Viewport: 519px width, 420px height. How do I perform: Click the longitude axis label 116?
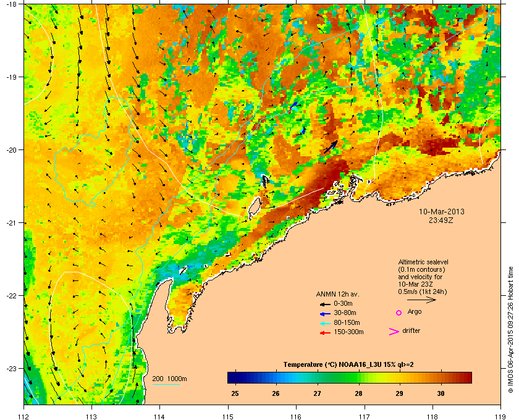tap(296, 417)
